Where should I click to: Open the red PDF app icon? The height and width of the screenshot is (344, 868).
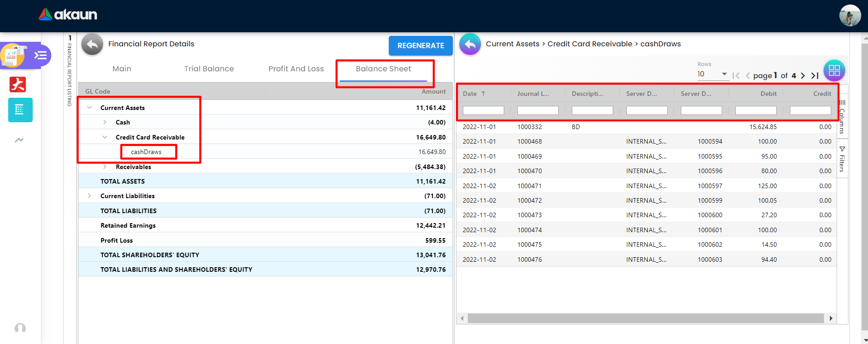(x=18, y=85)
